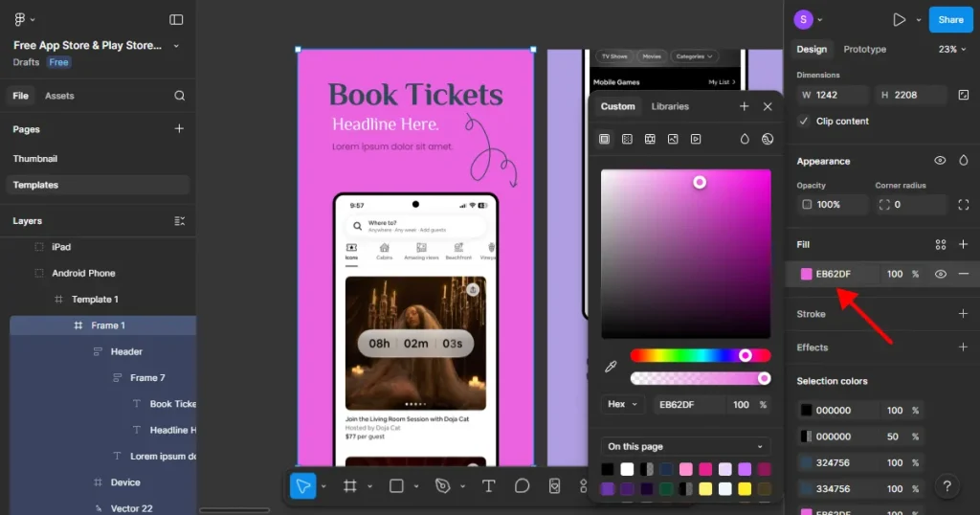The width and height of the screenshot is (980, 515).
Task: Switch to the Assets tab
Action: pos(59,96)
